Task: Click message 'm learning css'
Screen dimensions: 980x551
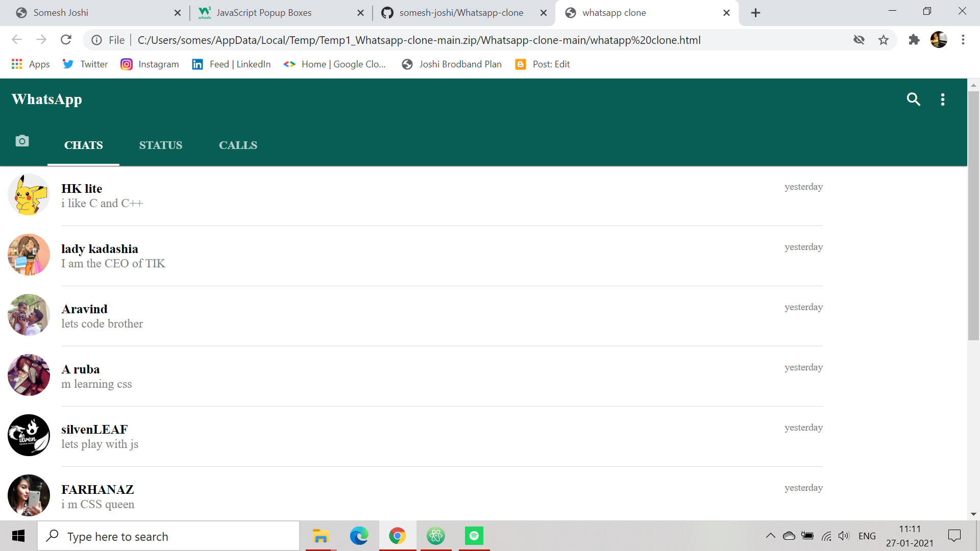Action: (x=96, y=384)
